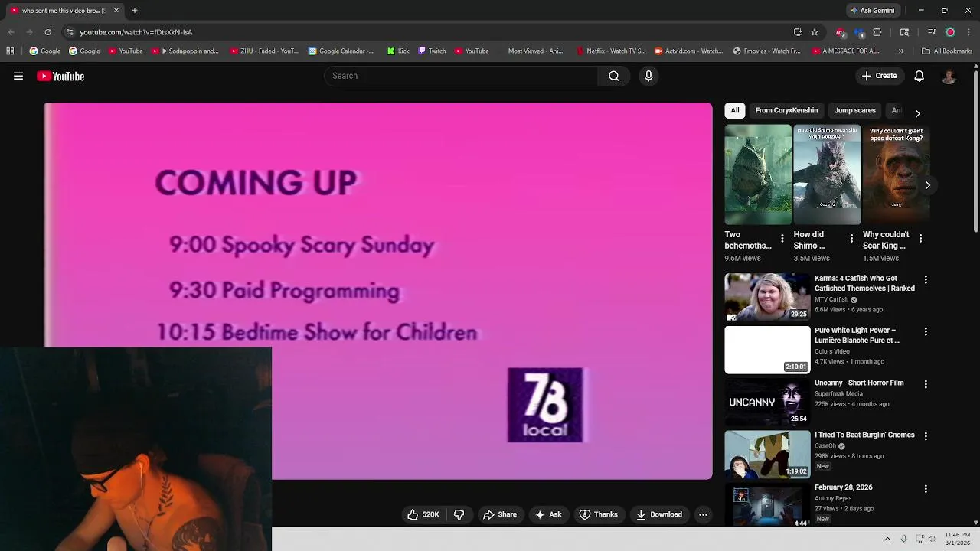Select the All filter chip
This screenshot has width=980, height=551.
click(x=735, y=110)
